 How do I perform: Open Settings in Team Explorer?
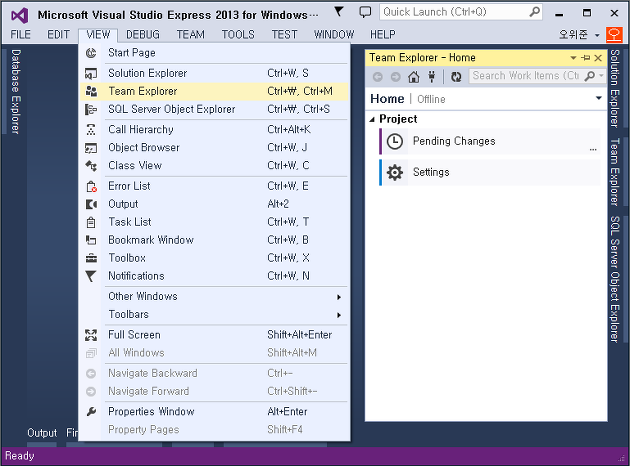[x=489, y=172]
